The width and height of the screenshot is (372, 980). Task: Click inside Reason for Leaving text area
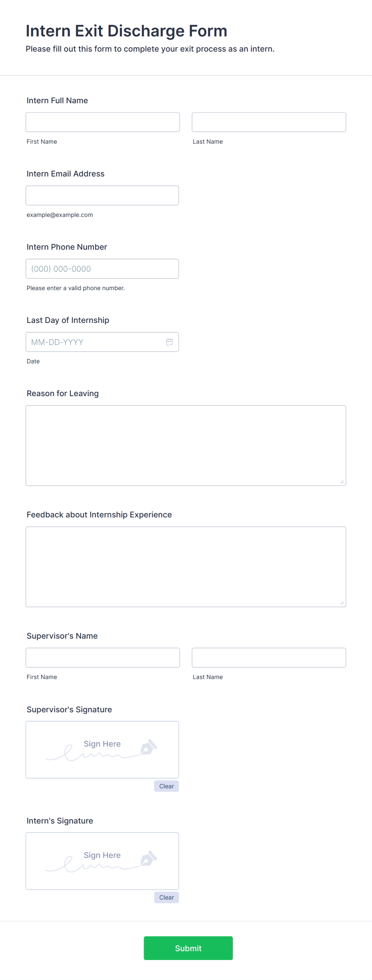point(186,445)
